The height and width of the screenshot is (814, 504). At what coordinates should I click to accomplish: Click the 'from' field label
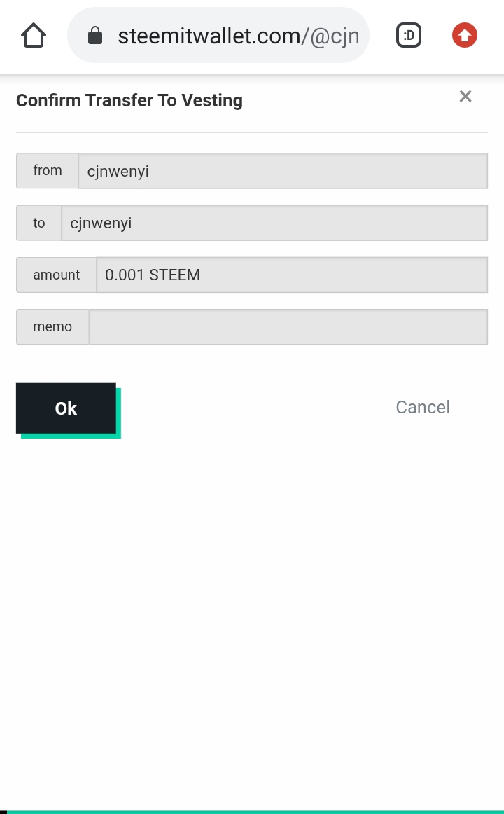[48, 171]
